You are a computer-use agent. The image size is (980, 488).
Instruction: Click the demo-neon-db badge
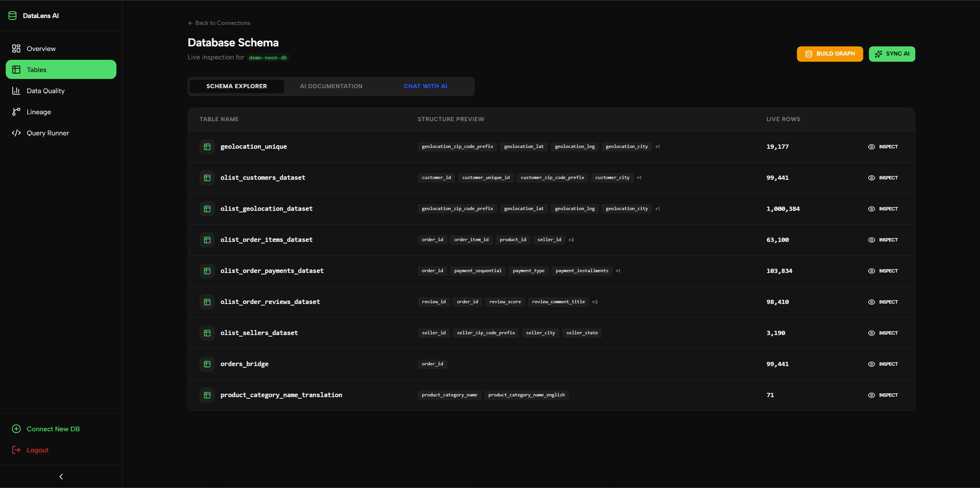point(268,58)
